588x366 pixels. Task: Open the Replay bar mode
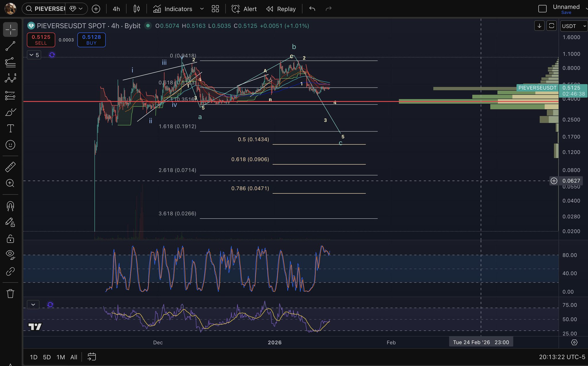tap(281, 9)
